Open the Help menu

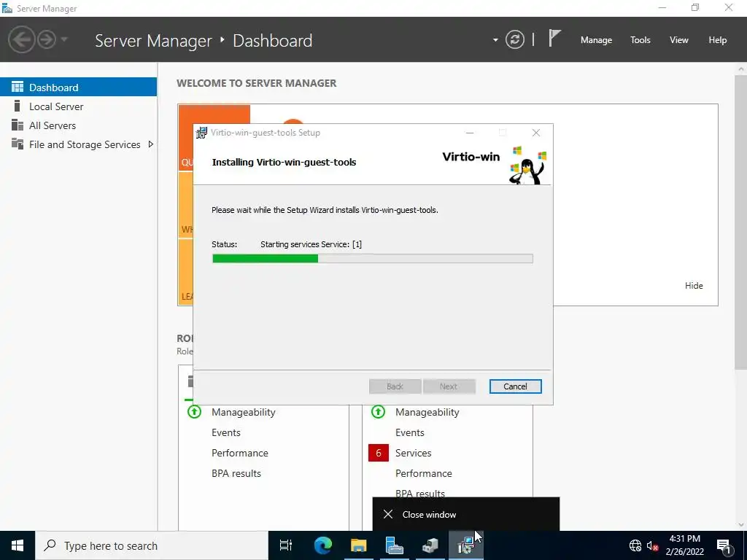[x=717, y=40]
